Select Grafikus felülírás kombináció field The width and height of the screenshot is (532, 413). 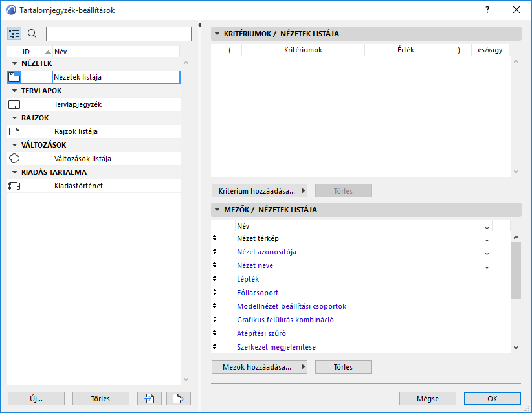coord(285,320)
